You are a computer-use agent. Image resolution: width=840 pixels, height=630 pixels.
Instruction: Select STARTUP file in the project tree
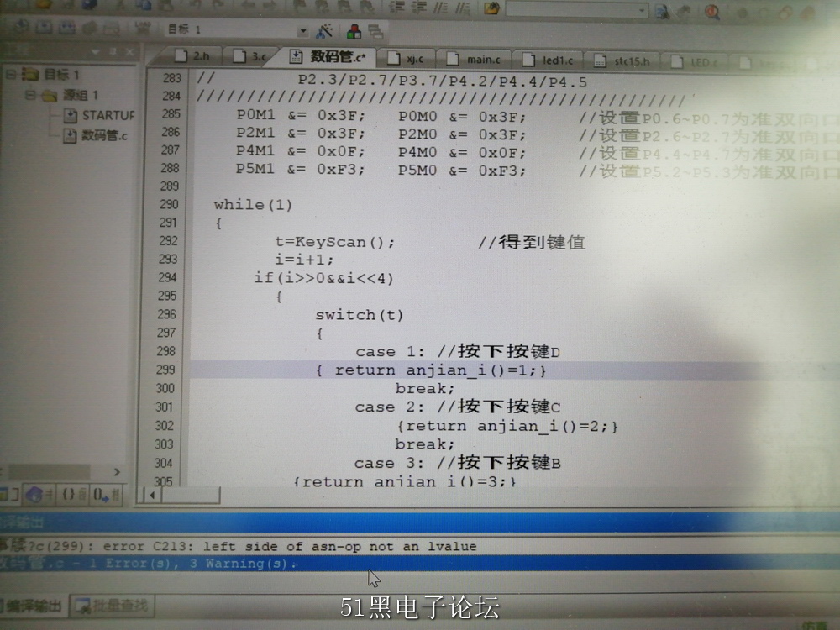point(108,115)
